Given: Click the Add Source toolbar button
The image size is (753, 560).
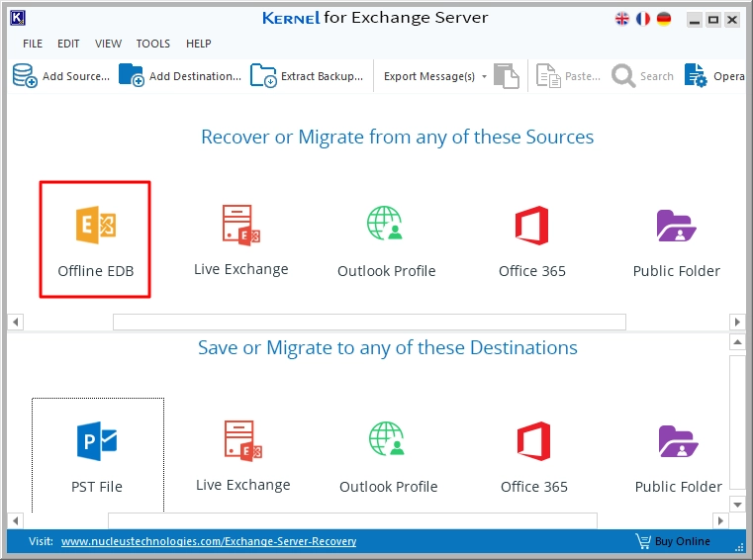Looking at the screenshot, I should click(x=61, y=76).
